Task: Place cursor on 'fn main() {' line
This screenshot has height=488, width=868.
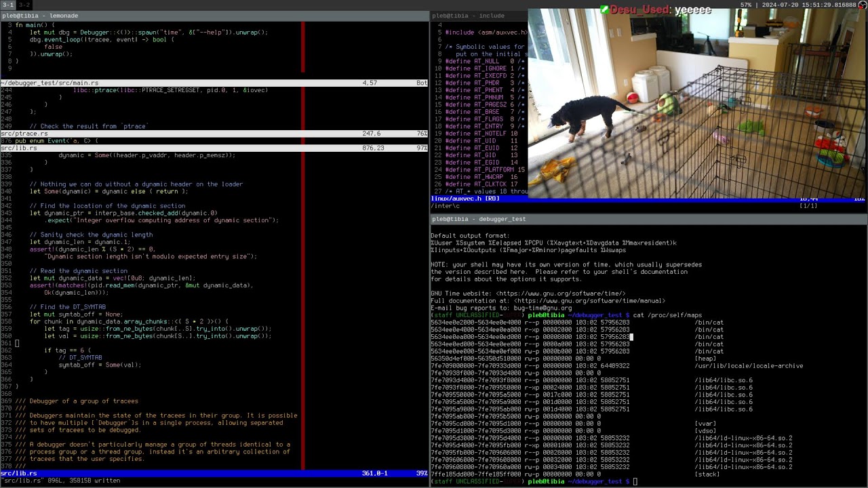Action: 35,25
